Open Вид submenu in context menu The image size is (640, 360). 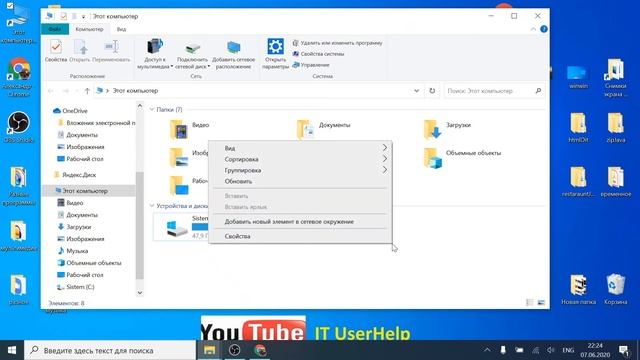pyautogui.click(x=300, y=148)
